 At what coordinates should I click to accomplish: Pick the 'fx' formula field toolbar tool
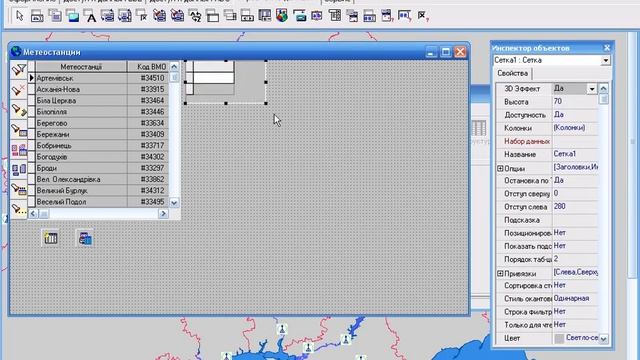click(x=142, y=16)
